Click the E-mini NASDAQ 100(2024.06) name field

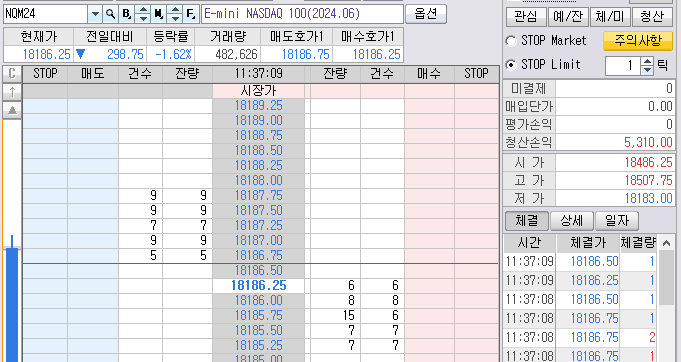point(302,14)
